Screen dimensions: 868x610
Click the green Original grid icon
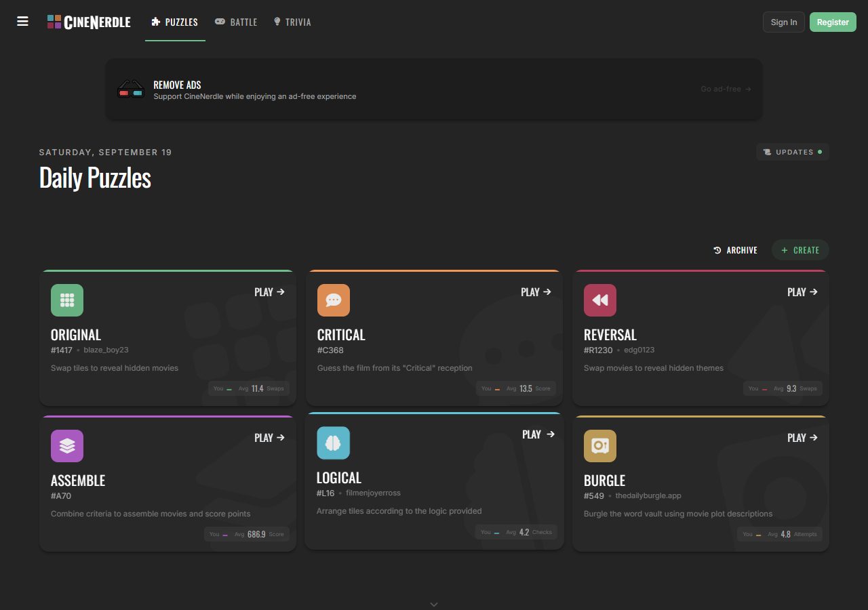[67, 300]
